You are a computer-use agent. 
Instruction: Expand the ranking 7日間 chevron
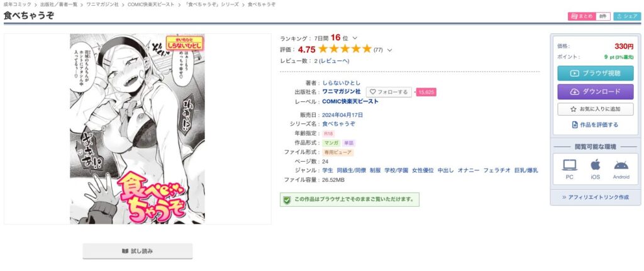[x=355, y=38]
